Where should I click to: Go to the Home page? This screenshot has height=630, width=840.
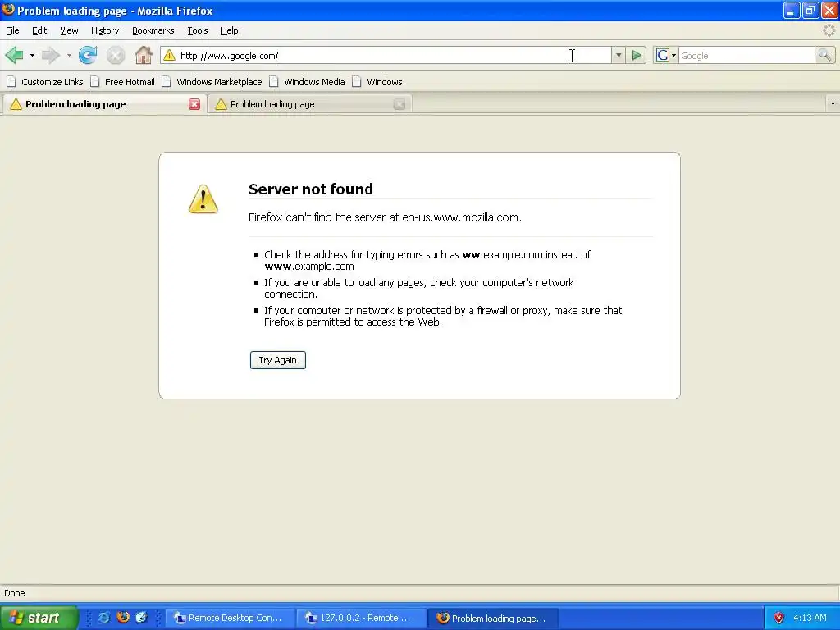click(143, 55)
